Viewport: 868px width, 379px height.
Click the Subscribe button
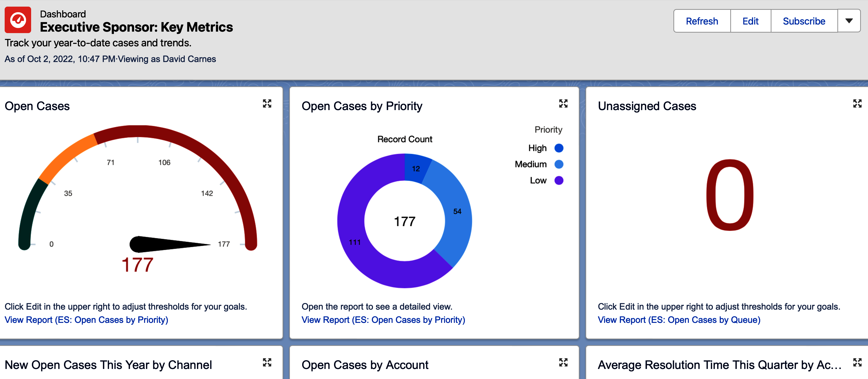click(x=804, y=21)
